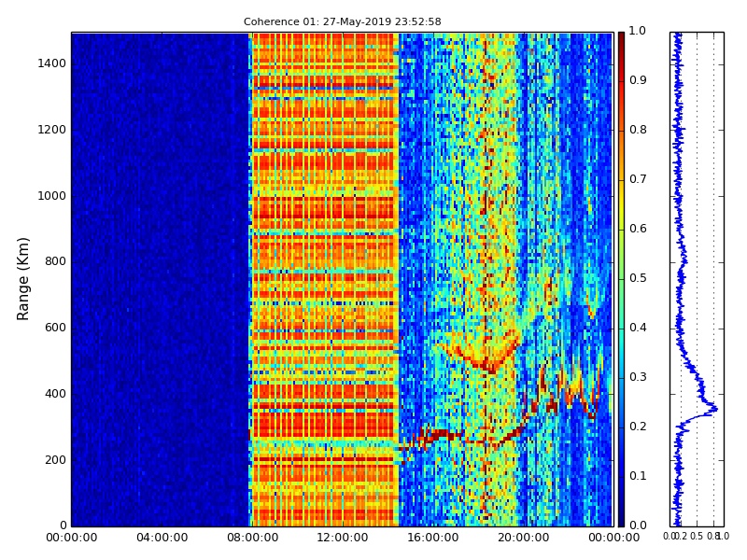Click the colorbar 1.0 value label
Viewport: 747px width, 560px height.
coord(637,31)
